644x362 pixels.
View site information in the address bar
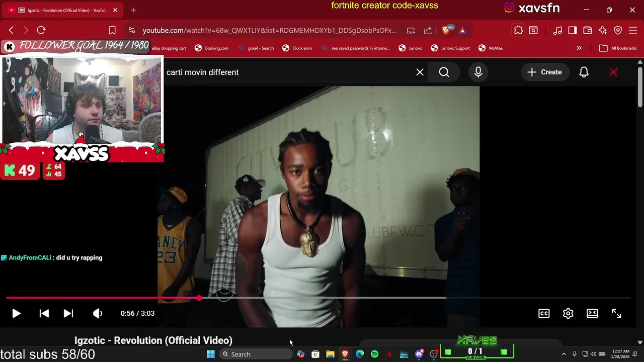[131, 30]
